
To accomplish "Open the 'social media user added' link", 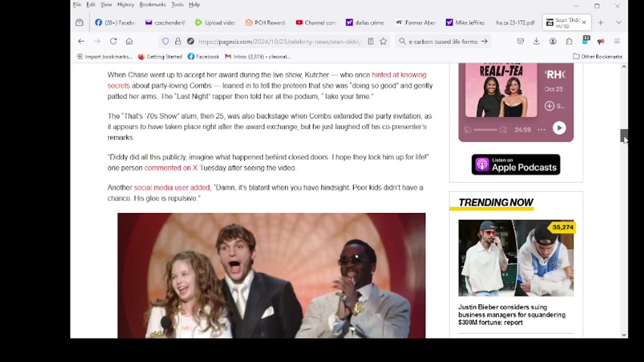I will tap(172, 188).
